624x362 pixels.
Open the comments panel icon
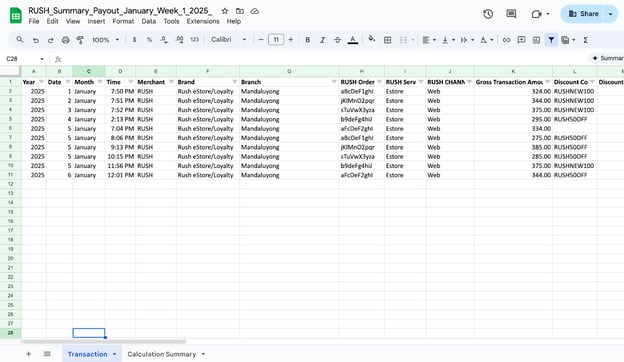point(511,14)
